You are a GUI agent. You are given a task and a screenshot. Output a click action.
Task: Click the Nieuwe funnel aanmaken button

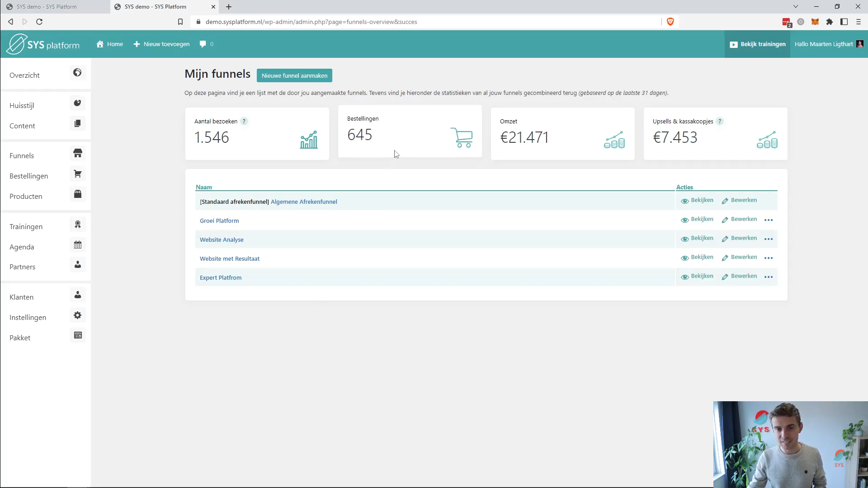(294, 75)
